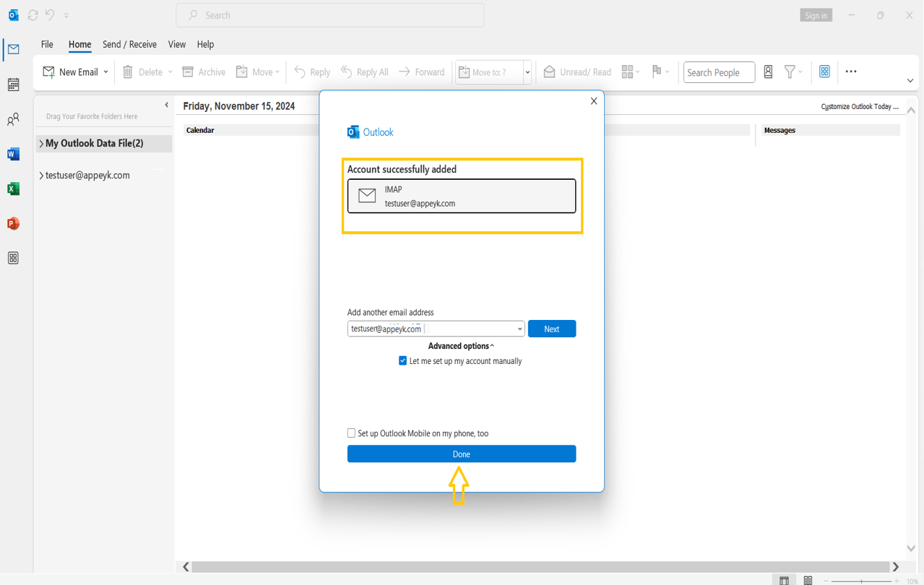Expand the Quick Steps dropdown arrow
This screenshot has width=924, height=585.
point(528,72)
